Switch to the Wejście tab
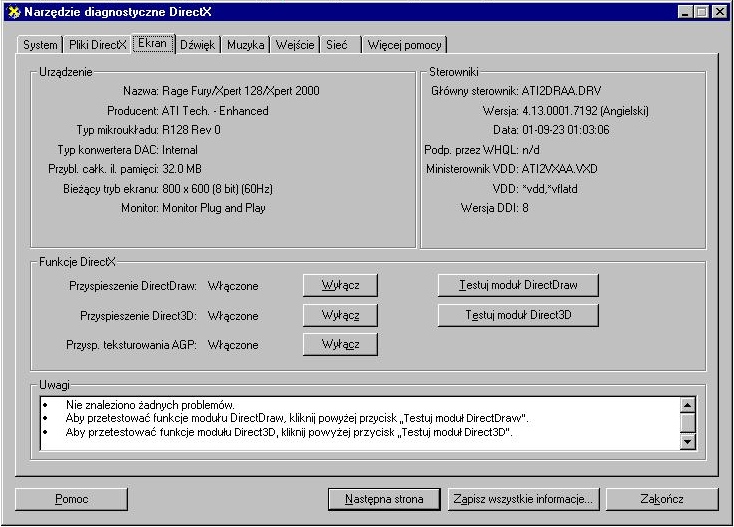 click(x=295, y=45)
